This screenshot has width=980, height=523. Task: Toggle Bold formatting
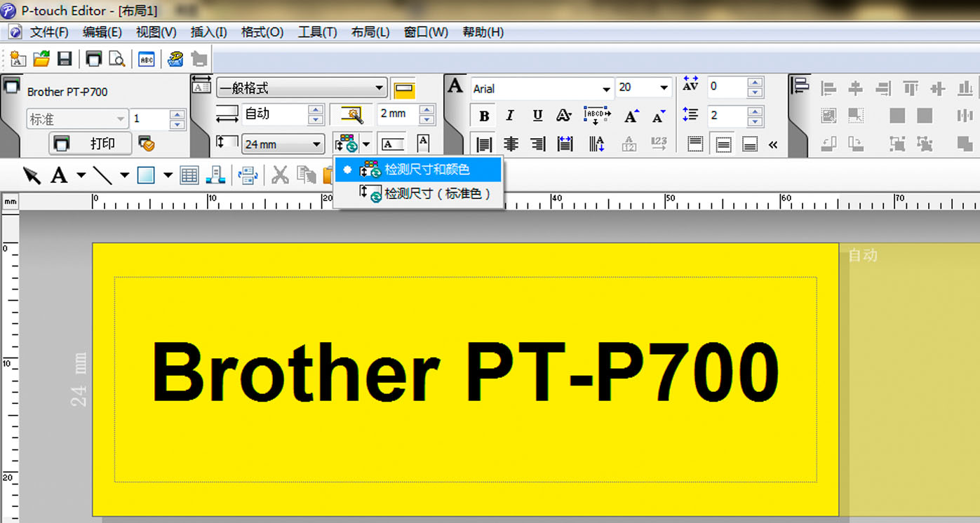click(484, 116)
